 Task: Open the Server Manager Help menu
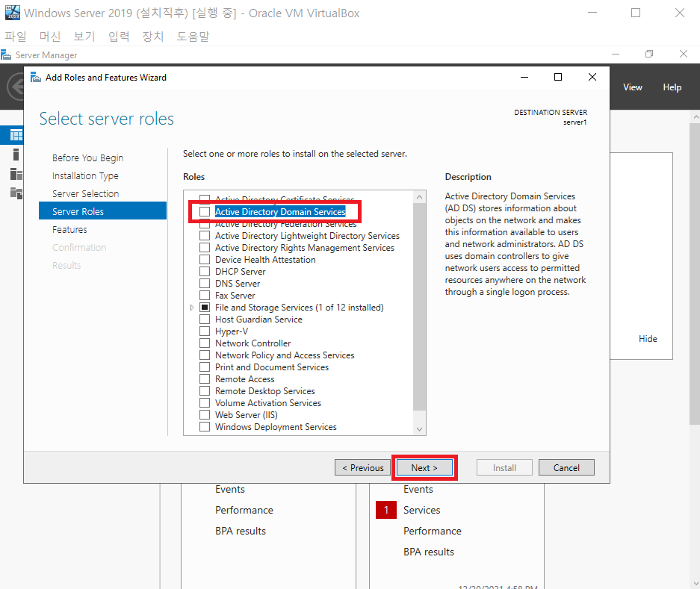pyautogui.click(x=672, y=87)
